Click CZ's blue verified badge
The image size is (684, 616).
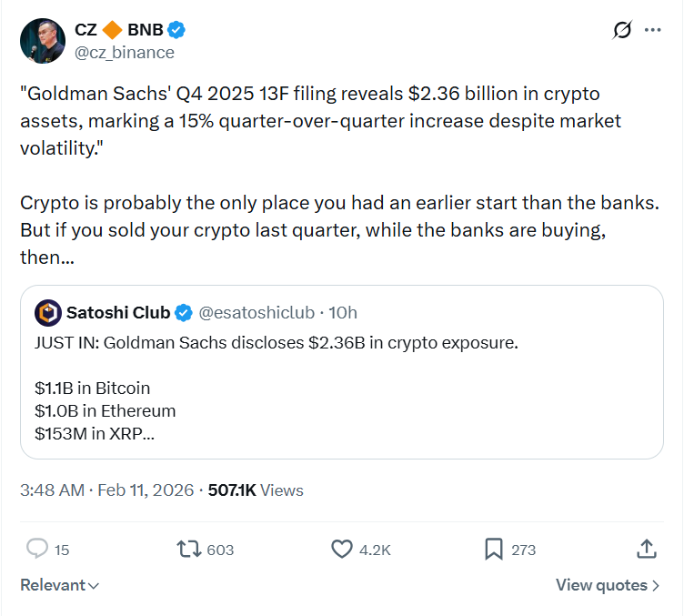click(x=177, y=30)
